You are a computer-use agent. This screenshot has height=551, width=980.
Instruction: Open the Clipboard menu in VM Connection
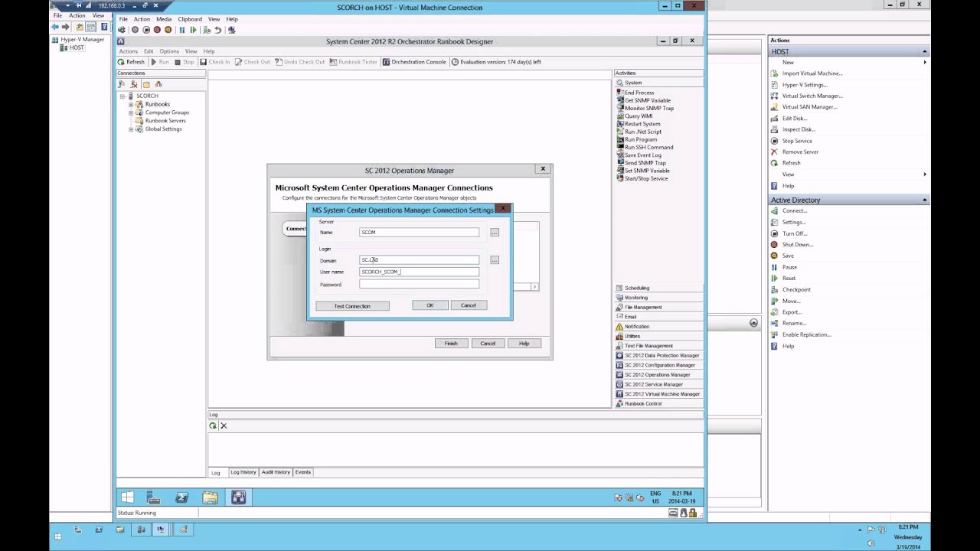tap(190, 19)
